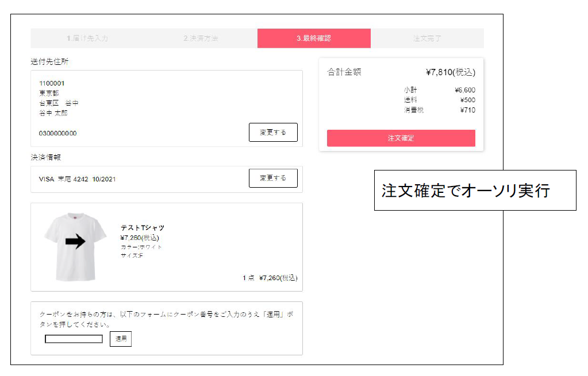Confirm order with the 注文確定 button
588x376 pixels.
[x=401, y=138]
